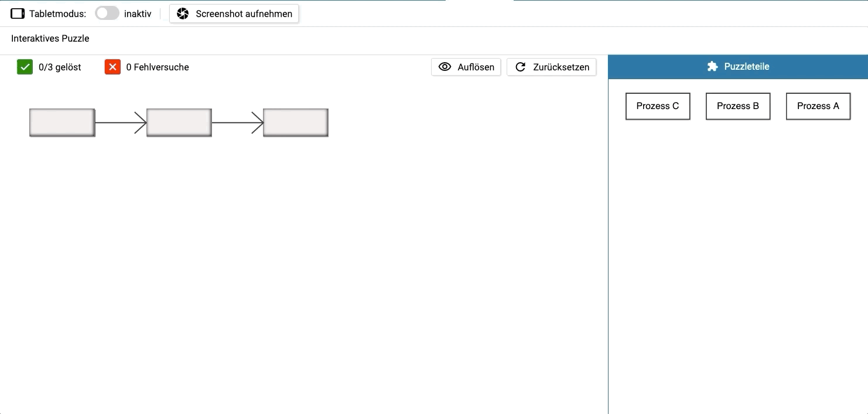868x414 pixels.
Task: Pick the Prozess B puzzle piece
Action: point(738,106)
